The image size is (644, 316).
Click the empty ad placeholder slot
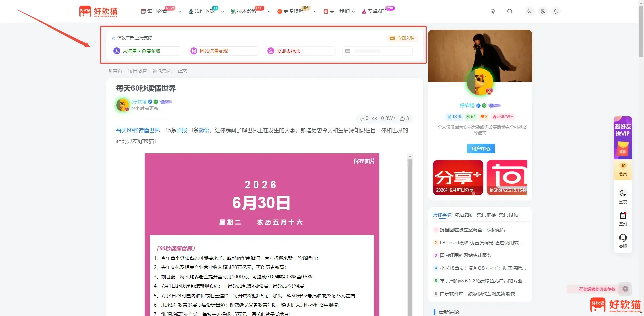point(378,51)
